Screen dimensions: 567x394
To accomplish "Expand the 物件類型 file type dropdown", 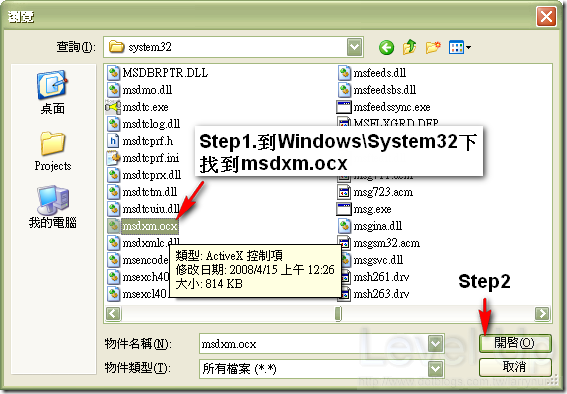I will coord(435,369).
